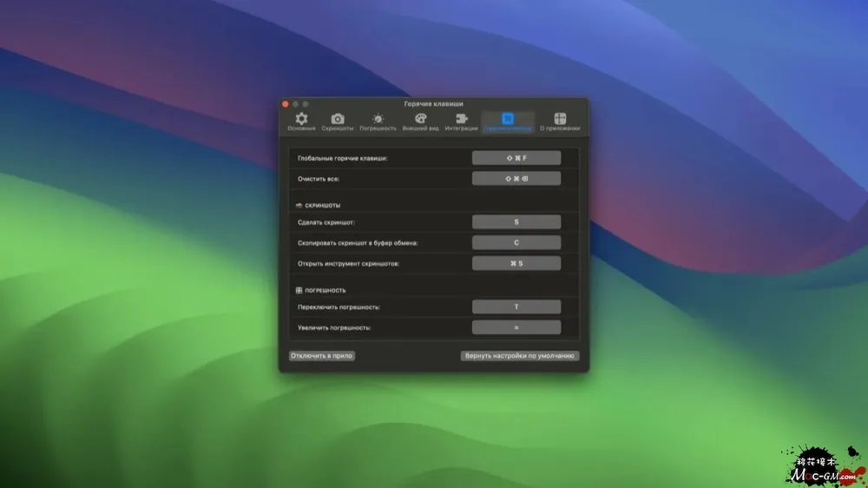
Task: Change the Очистить все shortcut field
Action: point(516,178)
